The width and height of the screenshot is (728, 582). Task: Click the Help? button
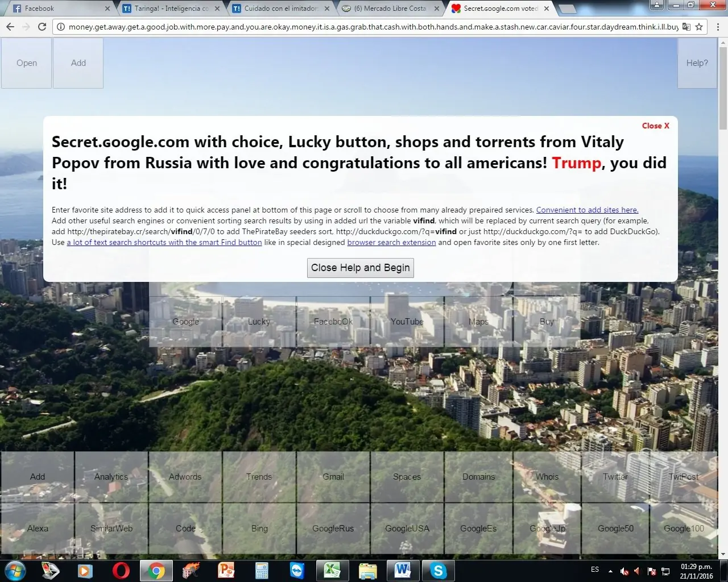pos(697,63)
